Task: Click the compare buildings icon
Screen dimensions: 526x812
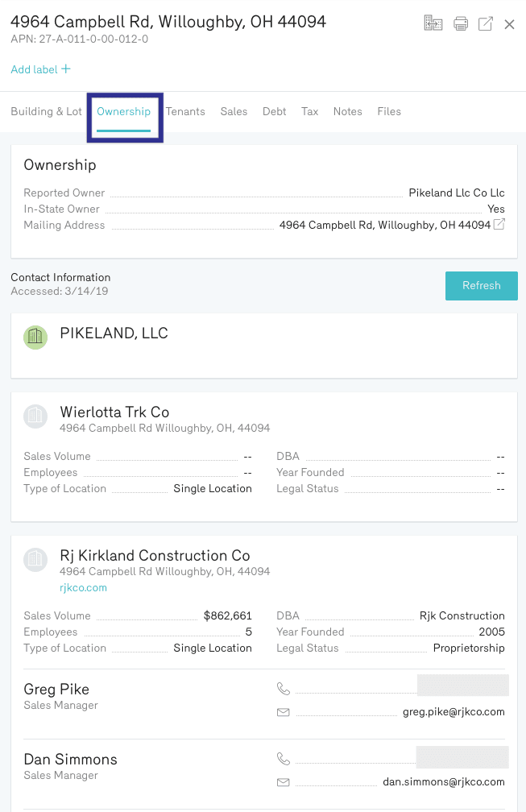Action: pos(433,23)
